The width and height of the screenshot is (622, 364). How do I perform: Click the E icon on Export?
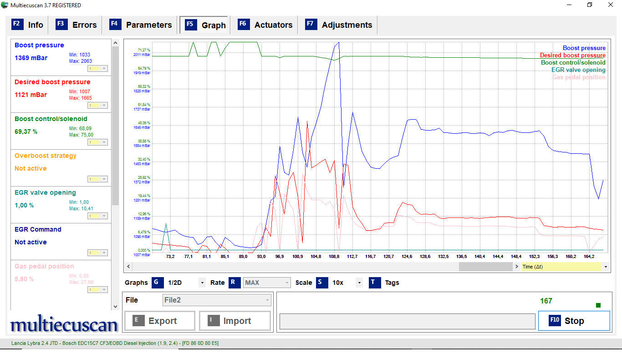[138, 321]
